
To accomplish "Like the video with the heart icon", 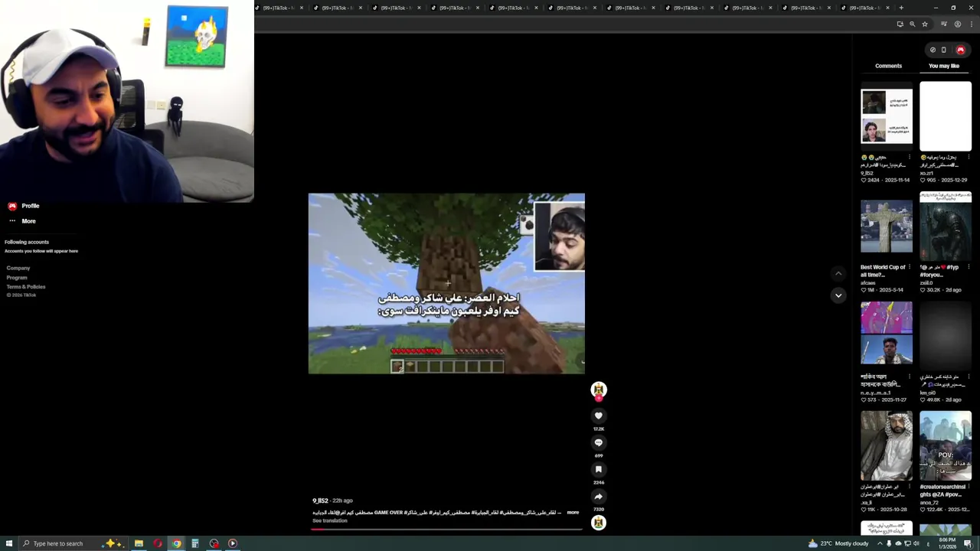I will 599,416.
